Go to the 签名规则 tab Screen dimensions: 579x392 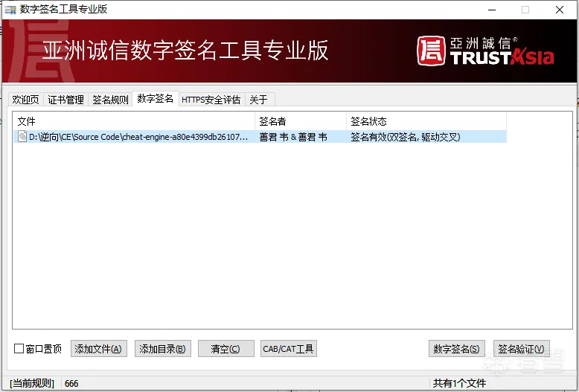(x=110, y=99)
